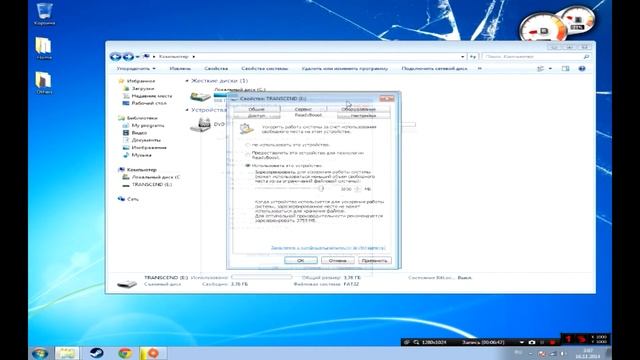
Task: Open the recent pages dropdown beside the forward button
Action: [138, 57]
